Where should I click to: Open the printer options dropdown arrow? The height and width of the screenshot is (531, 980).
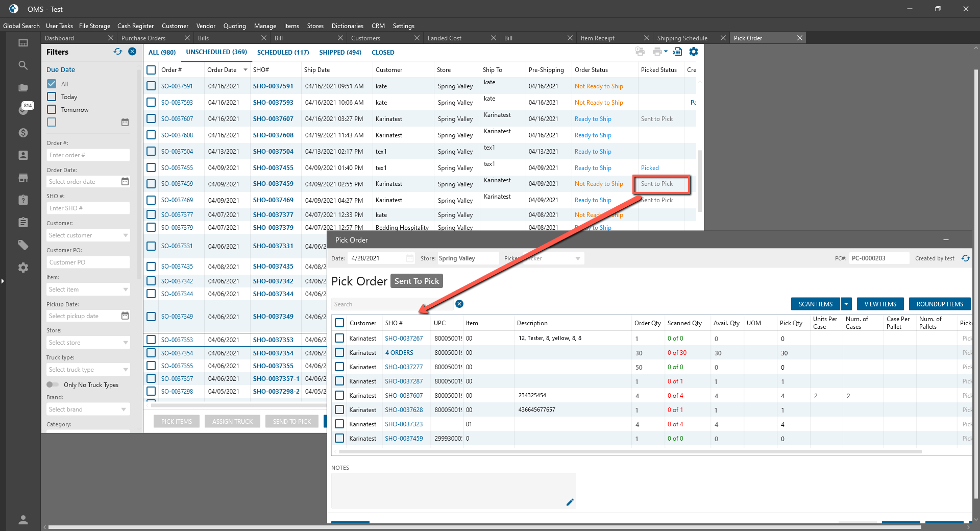[x=666, y=52]
